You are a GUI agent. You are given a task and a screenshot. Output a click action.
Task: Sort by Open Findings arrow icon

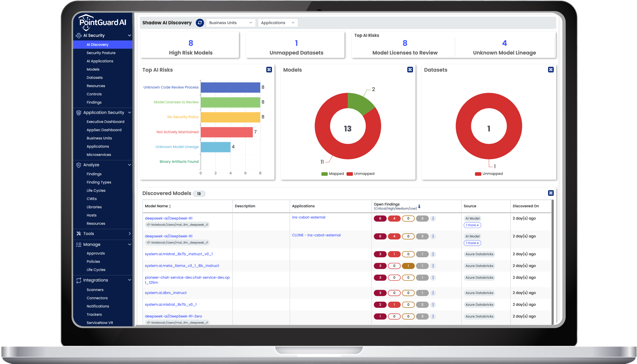419,207
